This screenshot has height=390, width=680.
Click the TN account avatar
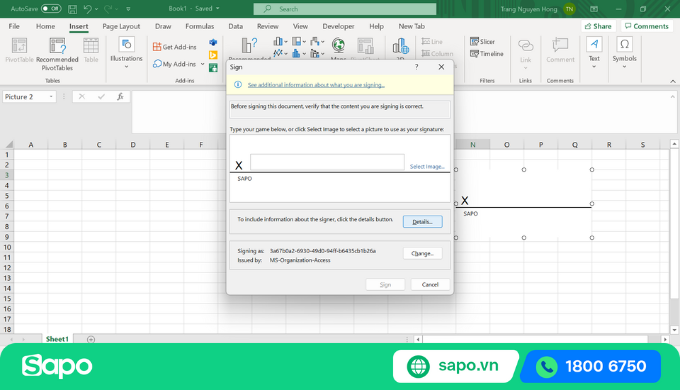point(569,9)
